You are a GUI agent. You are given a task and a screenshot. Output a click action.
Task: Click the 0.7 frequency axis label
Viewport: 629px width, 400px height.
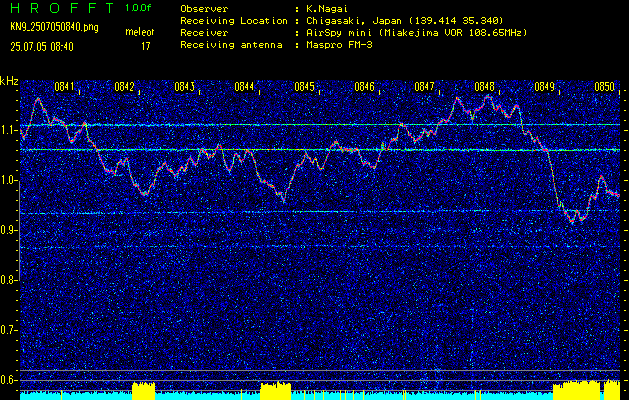tap(9, 330)
